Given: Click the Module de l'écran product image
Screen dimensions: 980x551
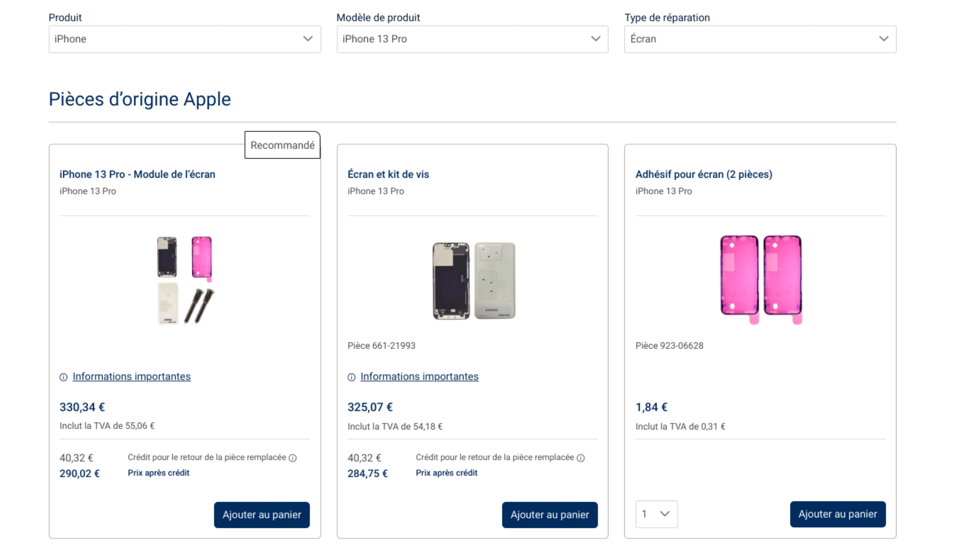Looking at the screenshot, I should 185,280.
